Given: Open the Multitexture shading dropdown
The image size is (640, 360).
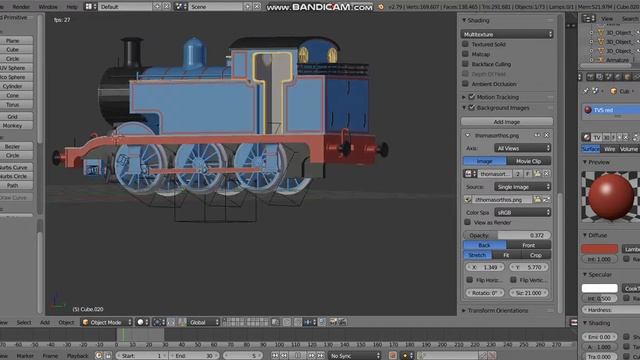Looking at the screenshot, I should (x=507, y=34).
